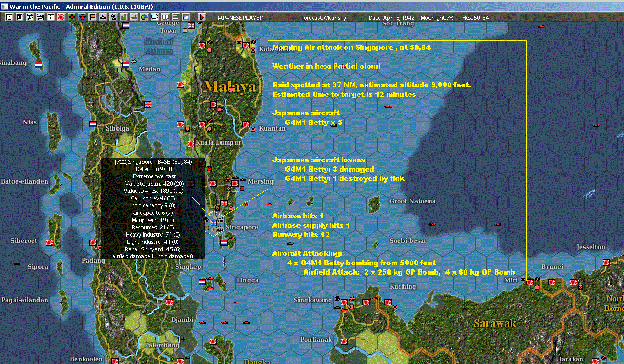Select the Japanese flag at Kuantan
The width and height of the screenshot is (624, 364).
click(x=245, y=124)
